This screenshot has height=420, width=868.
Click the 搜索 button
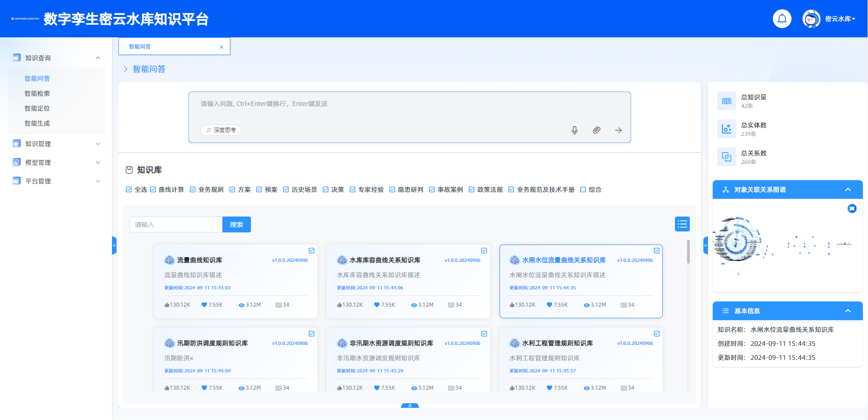[x=236, y=224]
